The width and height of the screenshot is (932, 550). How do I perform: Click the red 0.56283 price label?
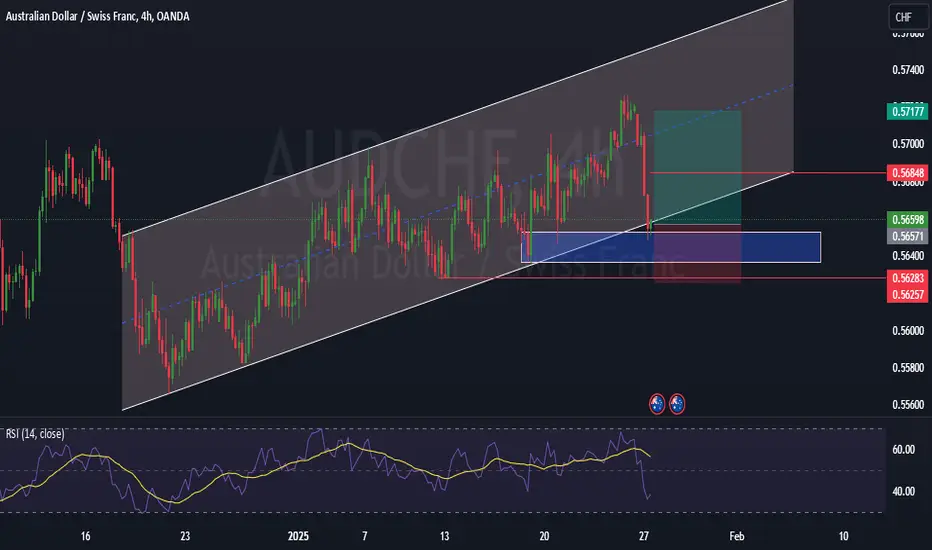point(907,278)
